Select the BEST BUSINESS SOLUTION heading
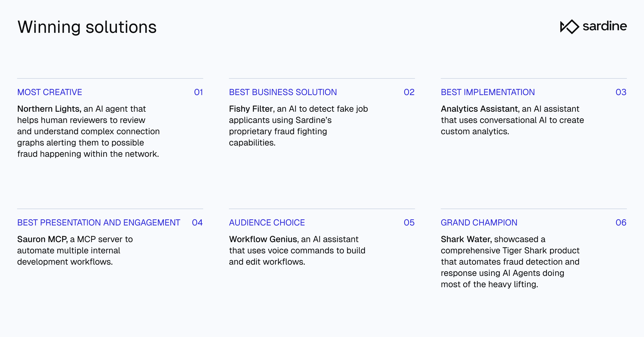This screenshot has width=644, height=337. pyautogui.click(x=283, y=92)
